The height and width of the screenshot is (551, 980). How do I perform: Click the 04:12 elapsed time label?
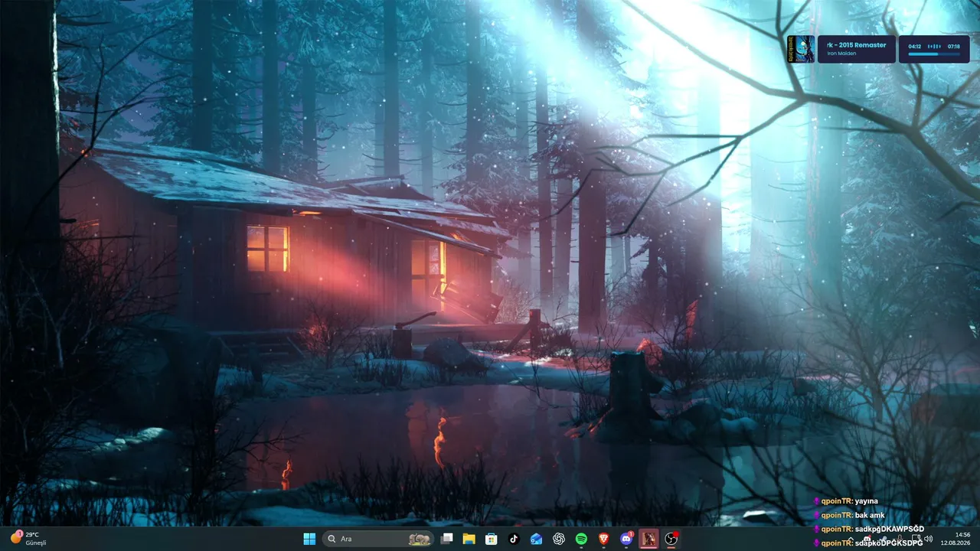click(x=915, y=46)
